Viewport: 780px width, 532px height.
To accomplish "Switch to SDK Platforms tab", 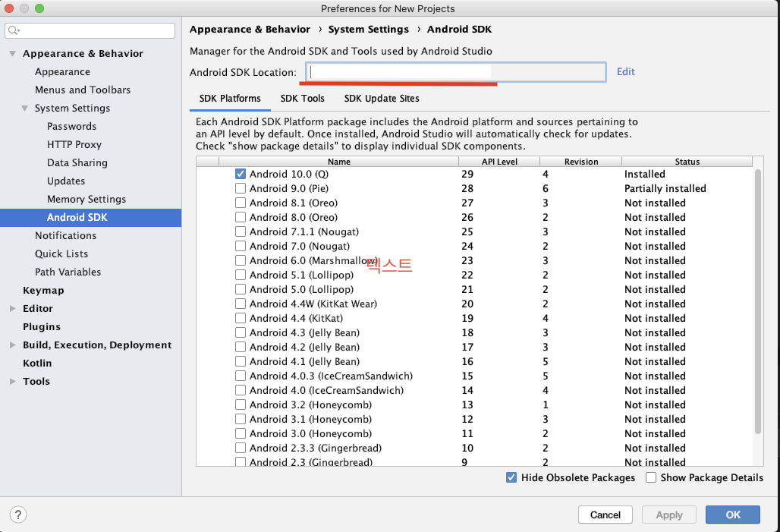I will 230,99.
